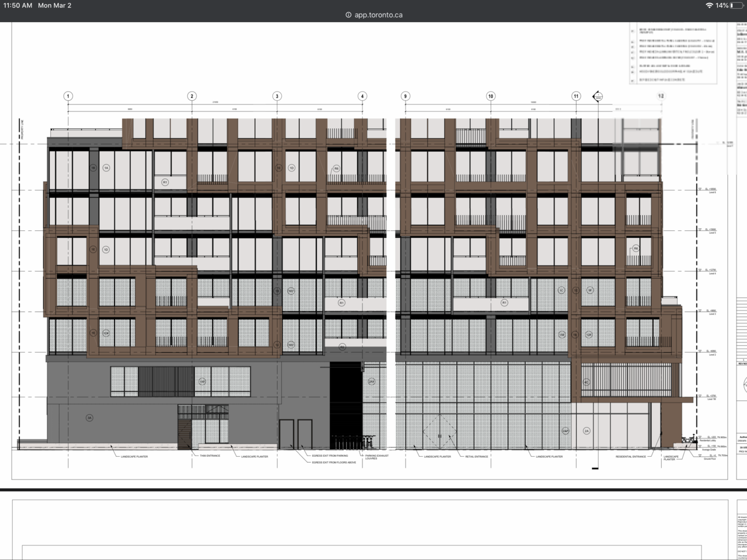Click the PARKING EXHAUST LOUVRES label
747x560 pixels.
coord(377,457)
